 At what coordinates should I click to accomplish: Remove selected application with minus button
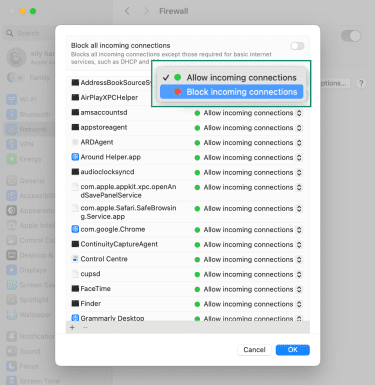click(85, 328)
